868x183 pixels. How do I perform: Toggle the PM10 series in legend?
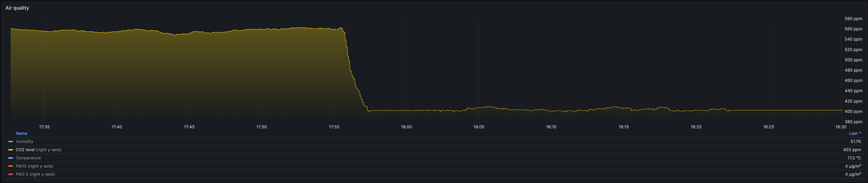(34, 166)
